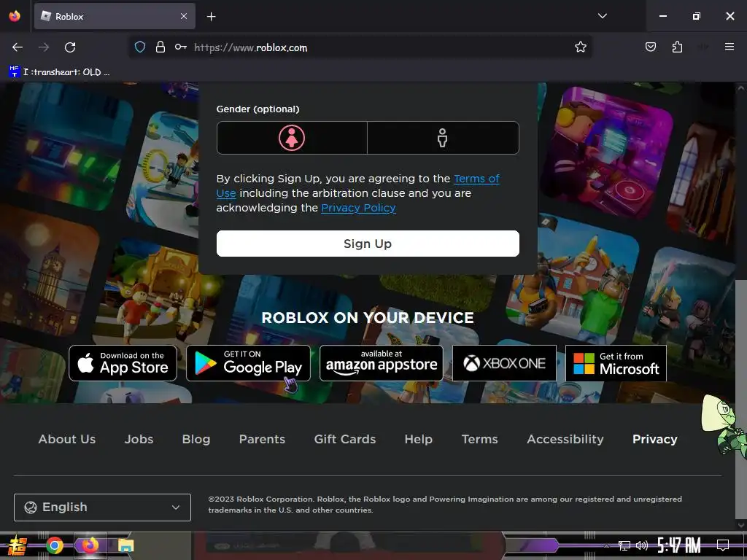Open the Jobs footer link
The image size is (747, 560).
click(x=139, y=439)
